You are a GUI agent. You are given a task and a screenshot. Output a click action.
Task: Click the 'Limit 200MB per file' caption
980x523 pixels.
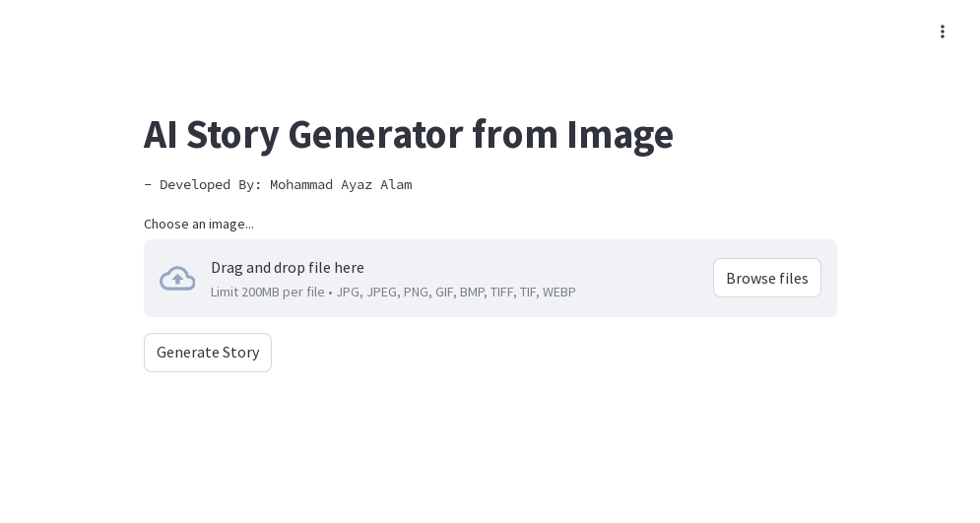click(x=267, y=293)
